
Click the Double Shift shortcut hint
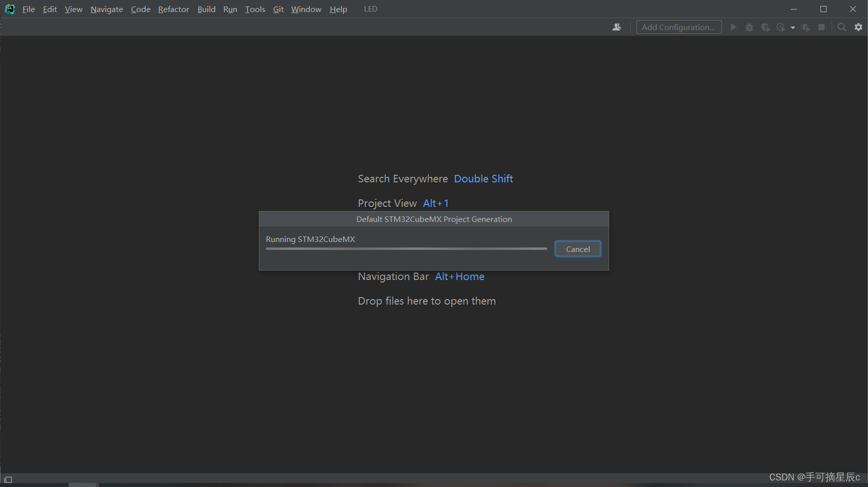tap(484, 179)
